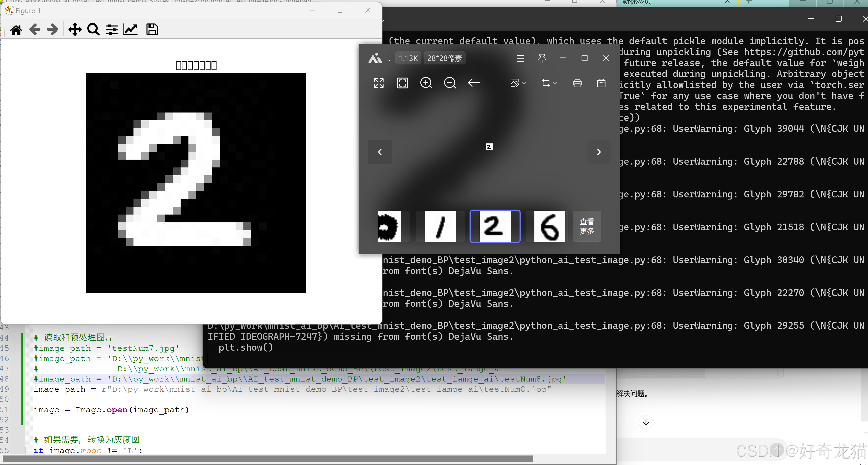Minimize the terminal window
Viewport: 868px width, 465px height.
(x=811, y=19)
